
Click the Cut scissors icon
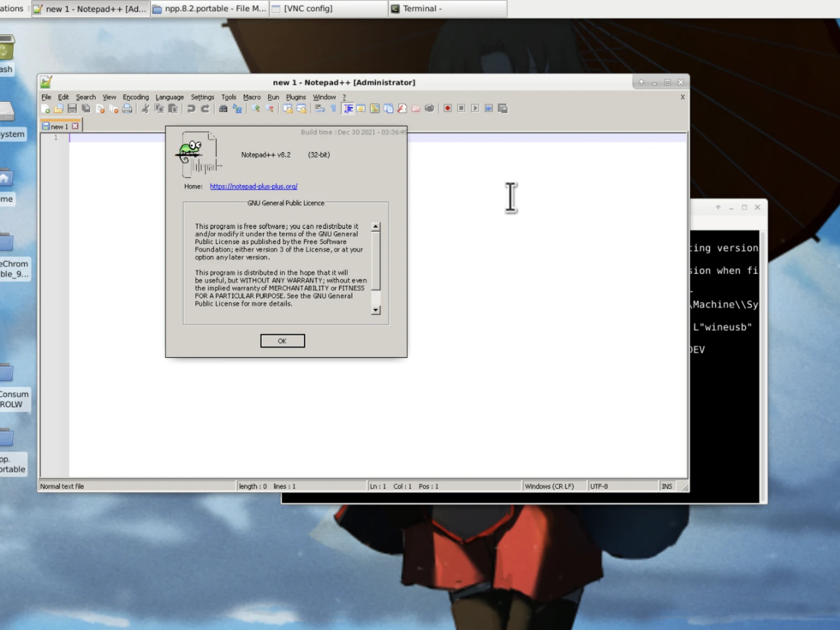[x=146, y=109]
